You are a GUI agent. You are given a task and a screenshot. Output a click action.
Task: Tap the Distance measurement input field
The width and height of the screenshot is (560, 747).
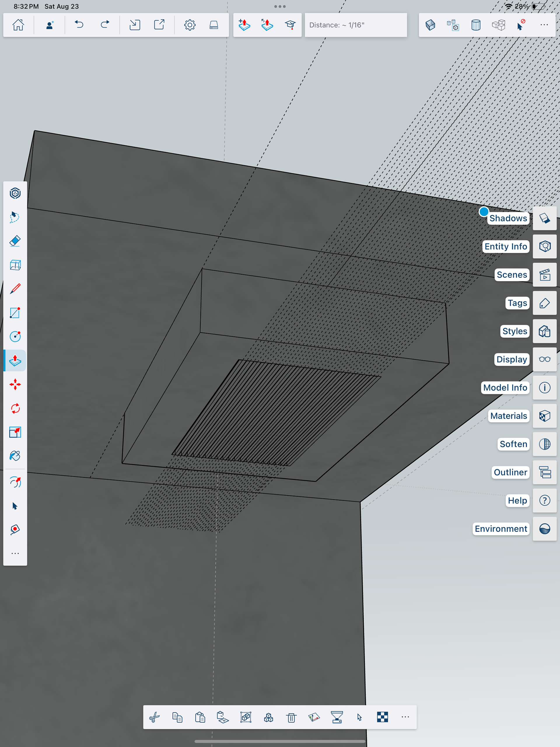pos(356,25)
